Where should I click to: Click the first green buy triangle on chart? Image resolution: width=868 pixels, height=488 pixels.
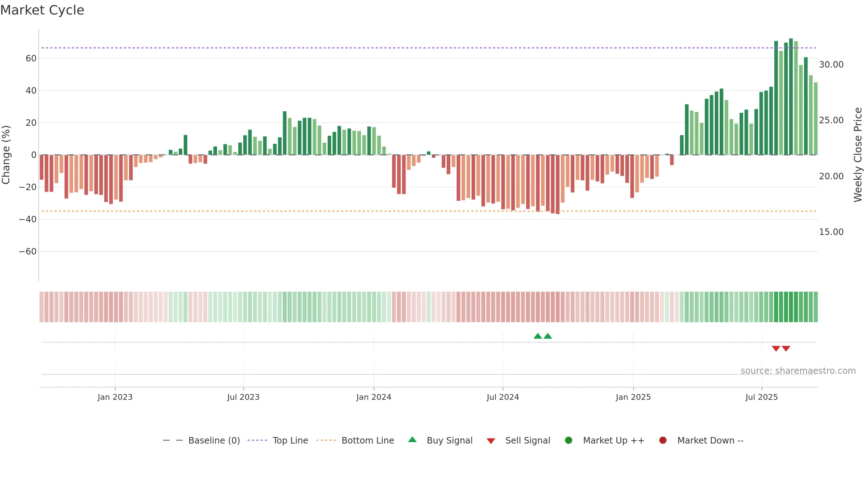coord(538,336)
